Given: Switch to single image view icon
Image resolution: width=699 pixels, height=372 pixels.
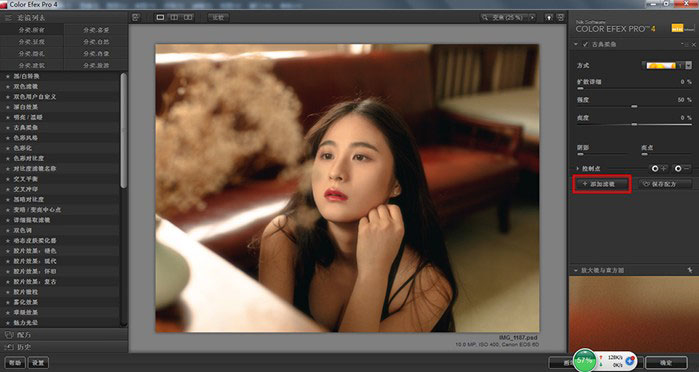Looking at the screenshot, I should (x=160, y=17).
